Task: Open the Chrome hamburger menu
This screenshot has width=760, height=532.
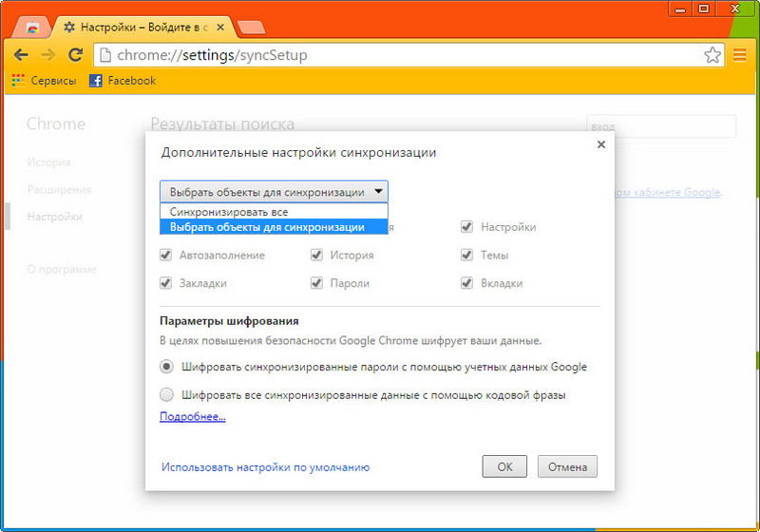Action: 740,55
